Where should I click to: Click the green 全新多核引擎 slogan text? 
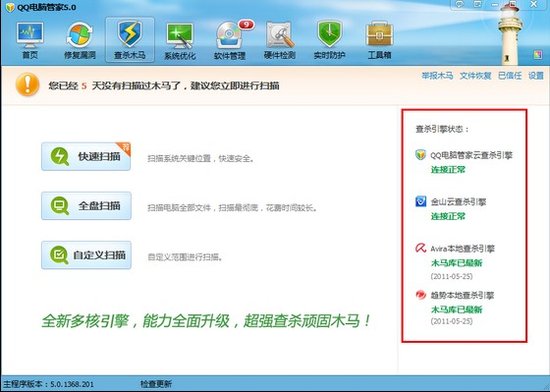click(x=206, y=320)
